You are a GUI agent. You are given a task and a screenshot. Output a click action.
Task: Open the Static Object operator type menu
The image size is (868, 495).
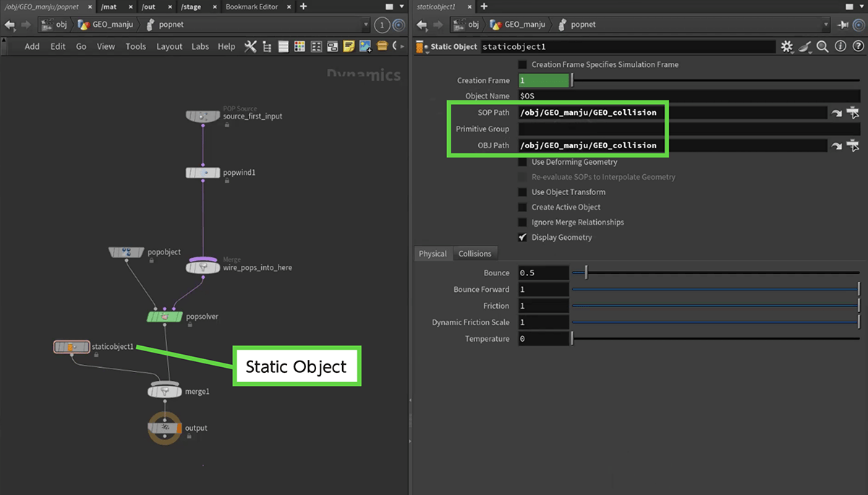(x=423, y=47)
